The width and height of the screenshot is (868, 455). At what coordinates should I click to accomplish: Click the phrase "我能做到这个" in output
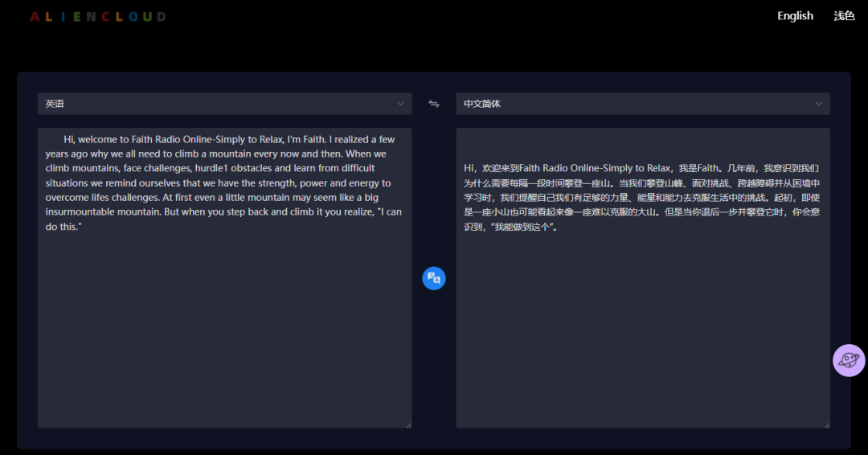(x=522, y=227)
